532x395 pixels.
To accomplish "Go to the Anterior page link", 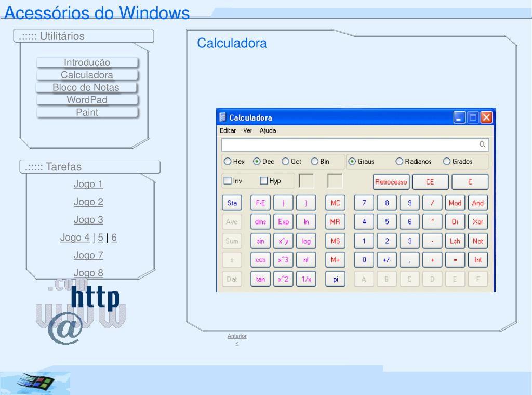I will [237, 336].
